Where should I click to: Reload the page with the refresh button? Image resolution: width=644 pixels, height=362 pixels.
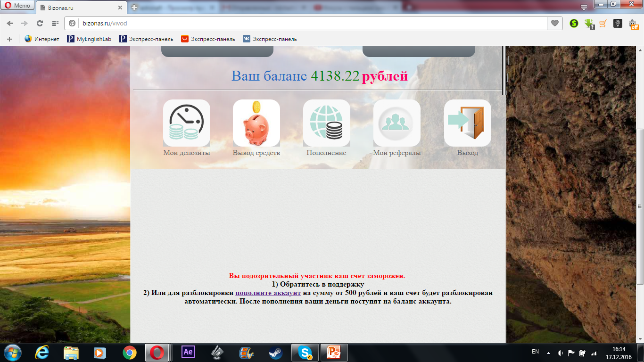click(40, 23)
